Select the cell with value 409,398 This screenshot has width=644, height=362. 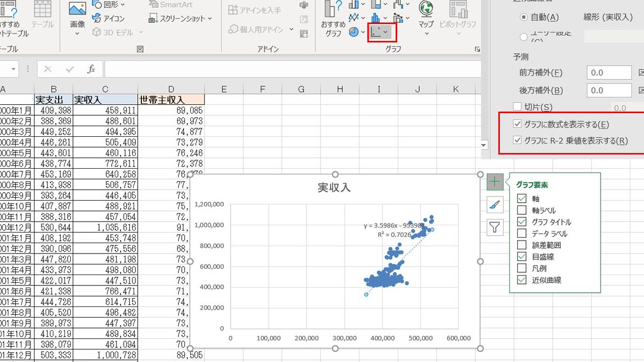[53, 111]
